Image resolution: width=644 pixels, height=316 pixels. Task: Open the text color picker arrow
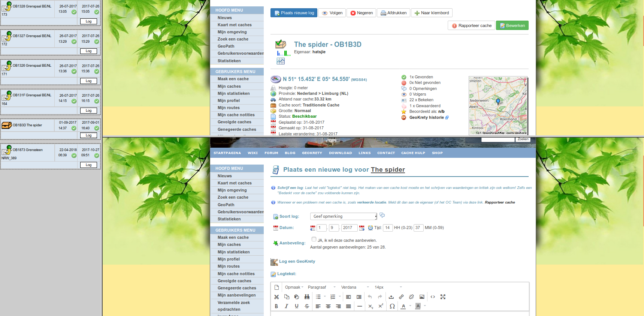410,306
